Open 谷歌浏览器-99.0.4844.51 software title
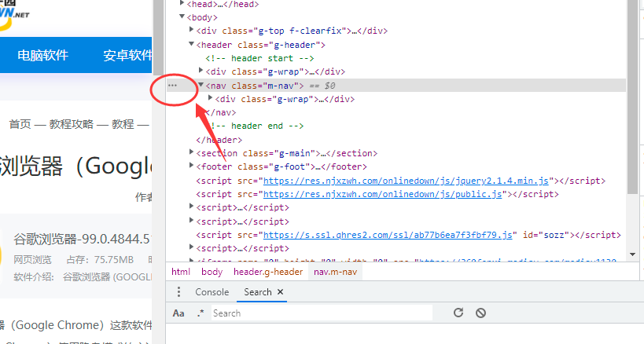Viewport: 644px width, 344px height. tap(82, 239)
